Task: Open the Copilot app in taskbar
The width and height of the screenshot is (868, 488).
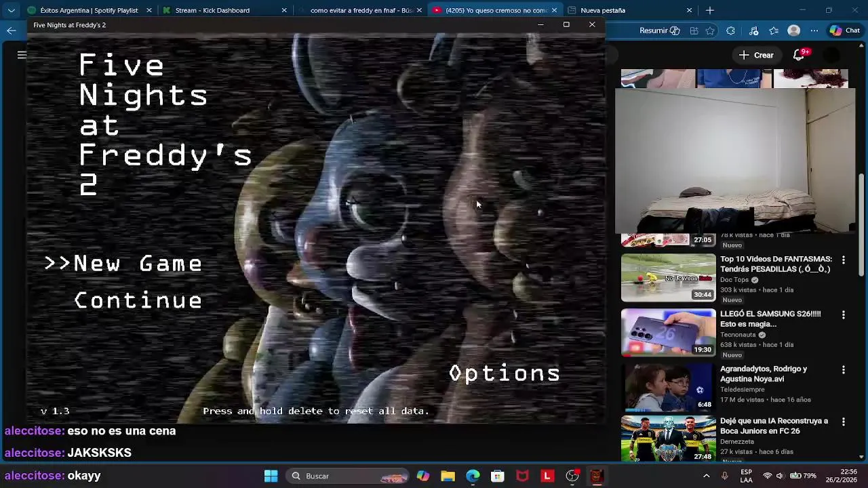Action: pyautogui.click(x=423, y=476)
